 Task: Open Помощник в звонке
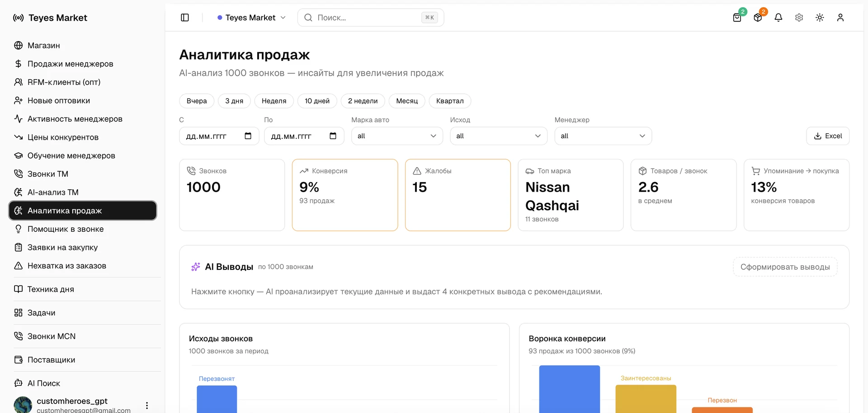coord(85,229)
